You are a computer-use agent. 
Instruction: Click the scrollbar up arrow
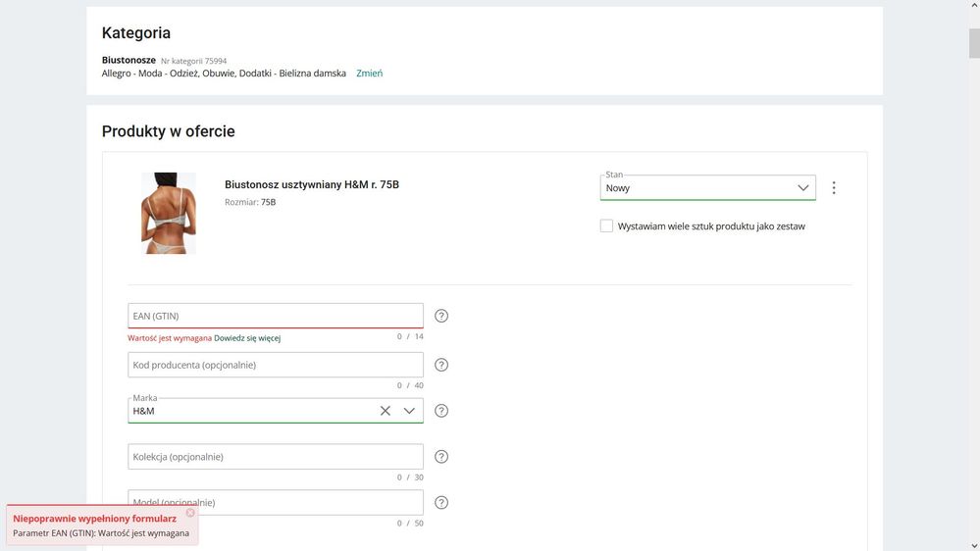[974, 4]
